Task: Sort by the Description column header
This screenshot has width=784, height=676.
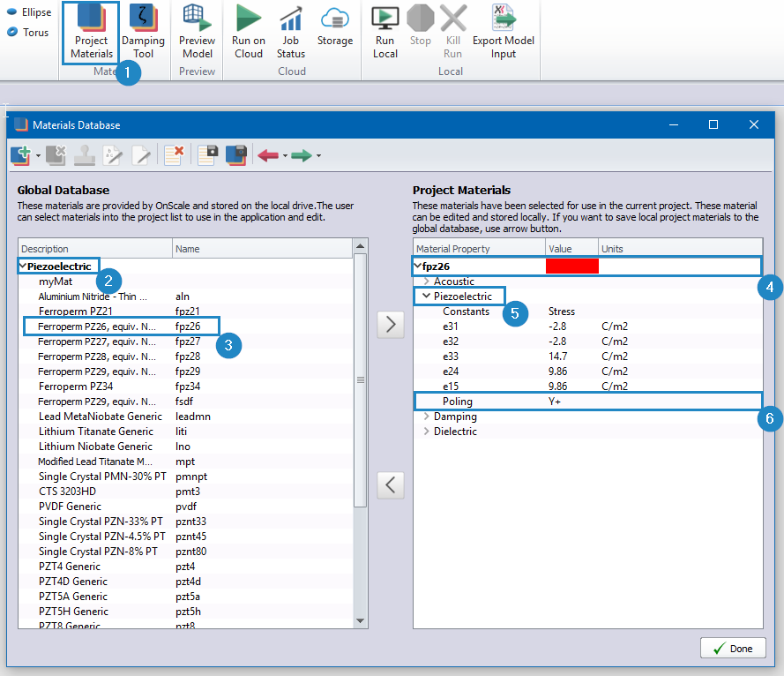Action: pos(95,249)
